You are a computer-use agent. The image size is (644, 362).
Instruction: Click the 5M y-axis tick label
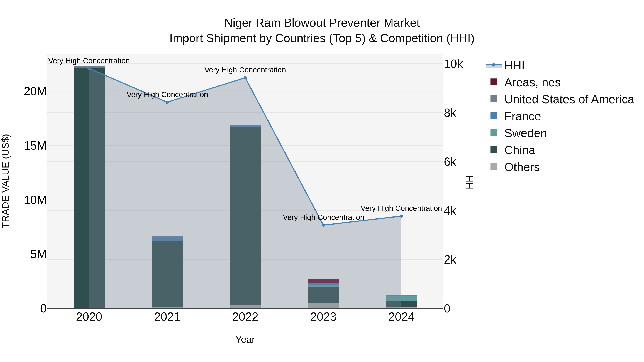pyautogui.click(x=38, y=254)
